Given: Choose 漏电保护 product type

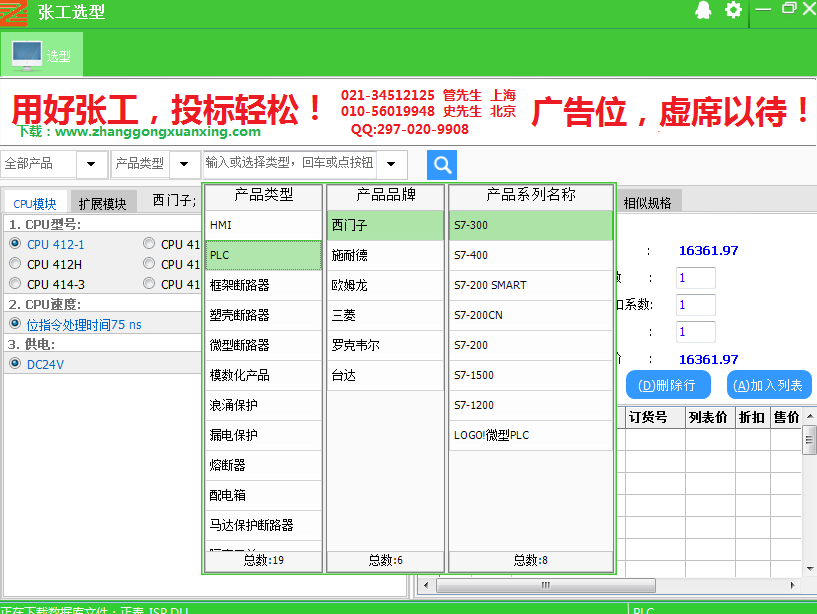Looking at the screenshot, I should [264, 435].
